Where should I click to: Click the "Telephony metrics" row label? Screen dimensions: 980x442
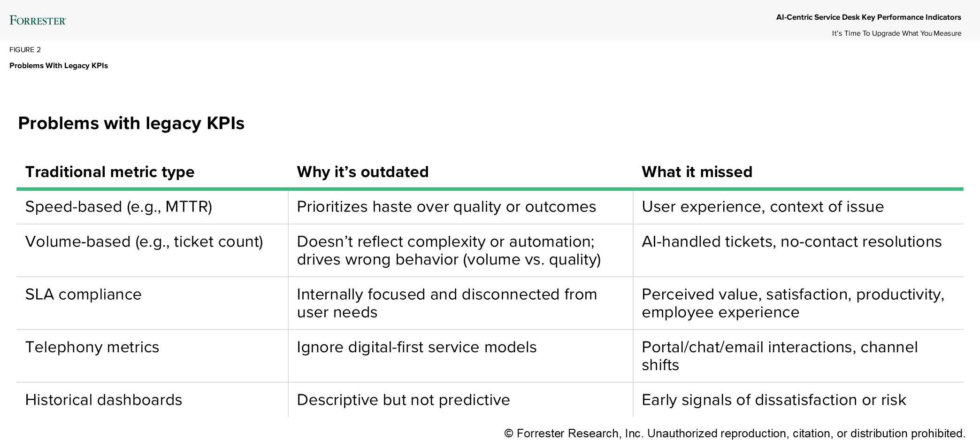click(x=92, y=347)
